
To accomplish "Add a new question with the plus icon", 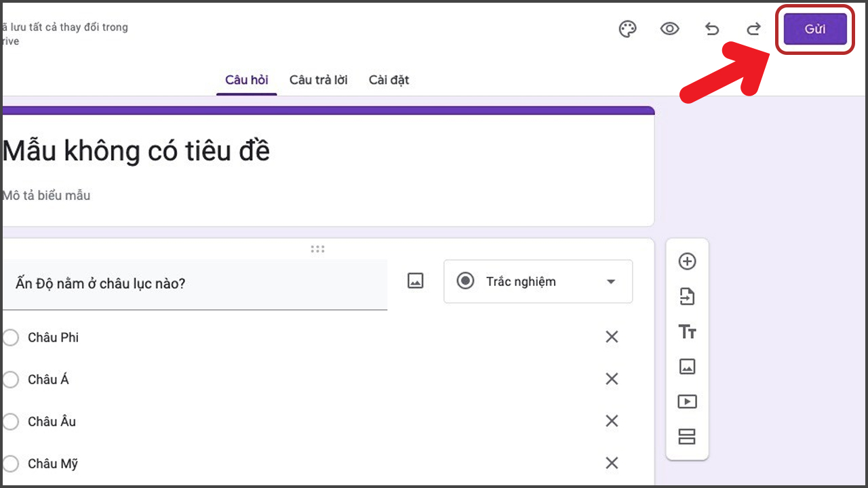I will click(687, 262).
